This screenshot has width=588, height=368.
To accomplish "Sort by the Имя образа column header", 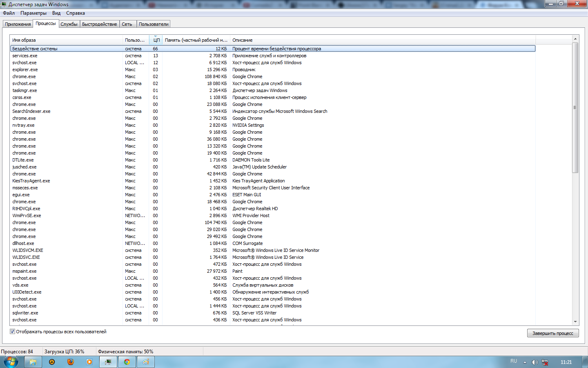I will pos(66,40).
